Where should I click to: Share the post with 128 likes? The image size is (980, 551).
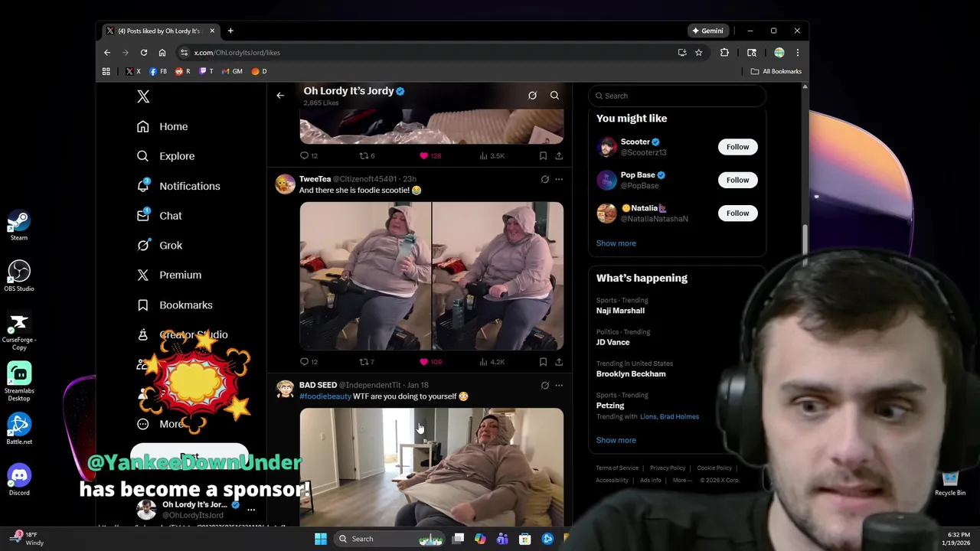click(559, 155)
